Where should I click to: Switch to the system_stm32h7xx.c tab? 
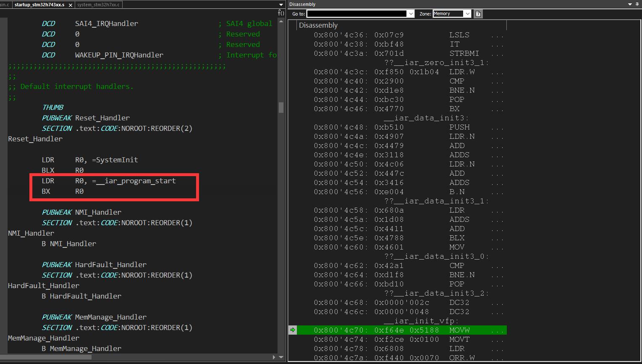point(98,5)
